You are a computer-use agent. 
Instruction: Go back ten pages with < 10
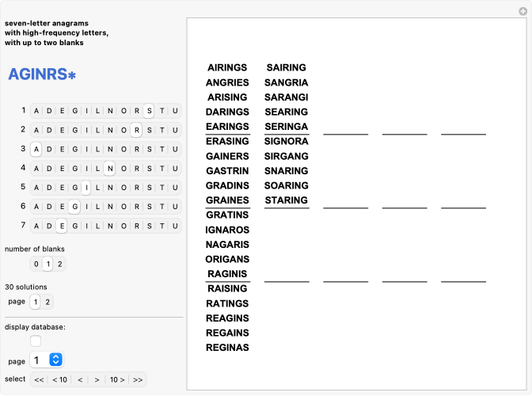59,379
